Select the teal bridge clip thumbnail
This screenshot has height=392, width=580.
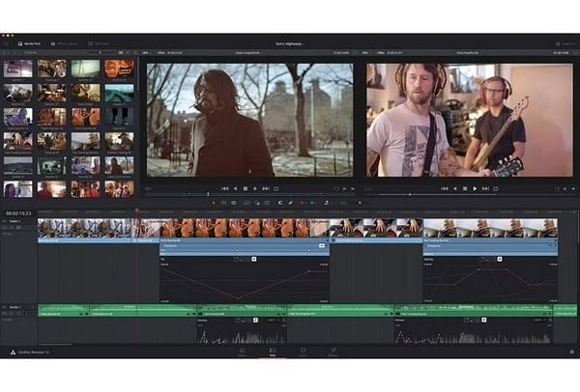click(119, 93)
